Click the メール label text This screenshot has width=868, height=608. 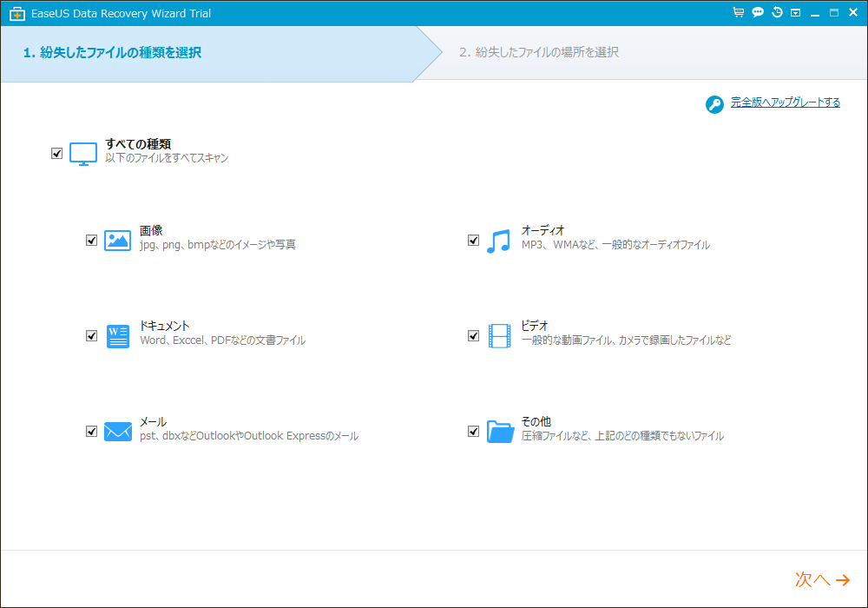153,422
